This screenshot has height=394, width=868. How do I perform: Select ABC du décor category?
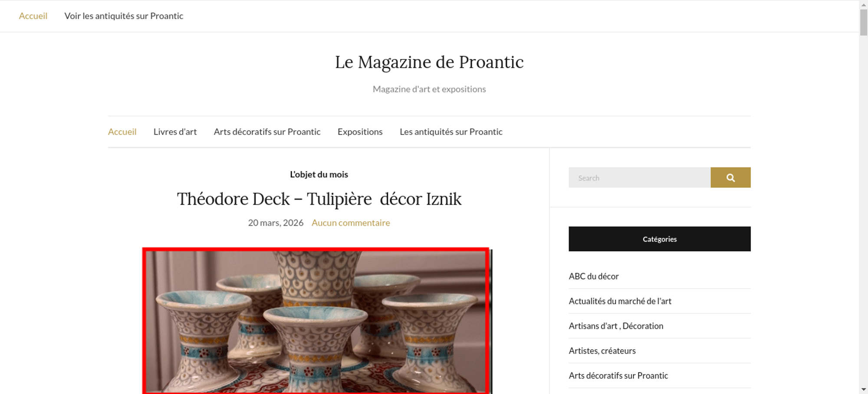click(594, 276)
